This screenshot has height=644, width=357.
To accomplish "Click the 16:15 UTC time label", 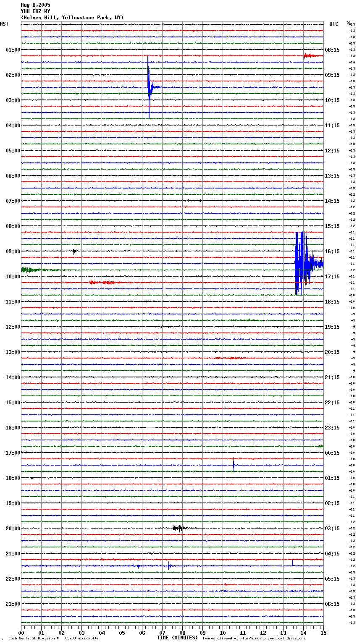I will (x=332, y=251).
